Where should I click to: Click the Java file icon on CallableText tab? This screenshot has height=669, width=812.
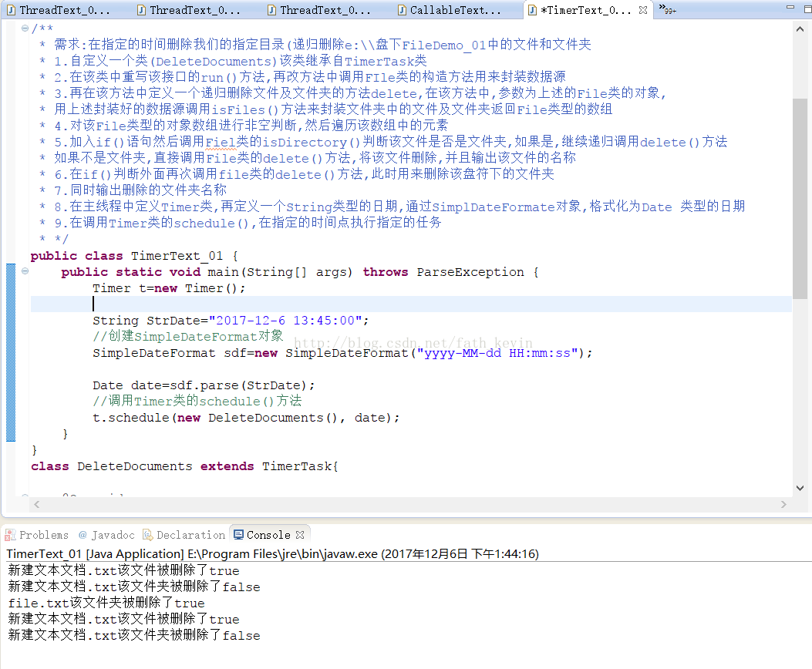point(402,10)
